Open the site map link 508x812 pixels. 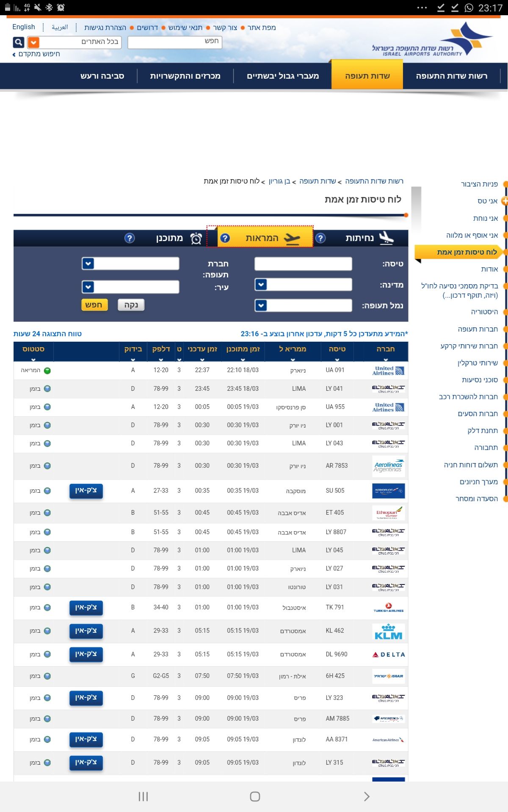tap(262, 27)
